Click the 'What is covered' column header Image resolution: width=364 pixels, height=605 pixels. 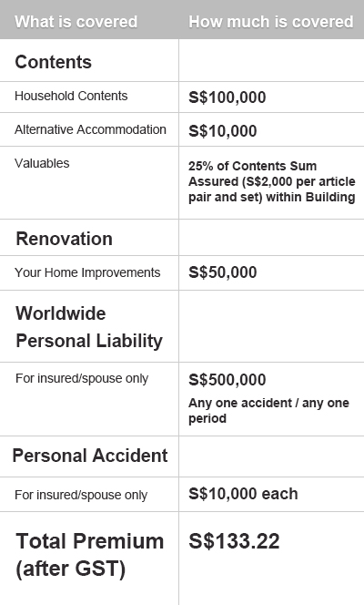coord(76,22)
